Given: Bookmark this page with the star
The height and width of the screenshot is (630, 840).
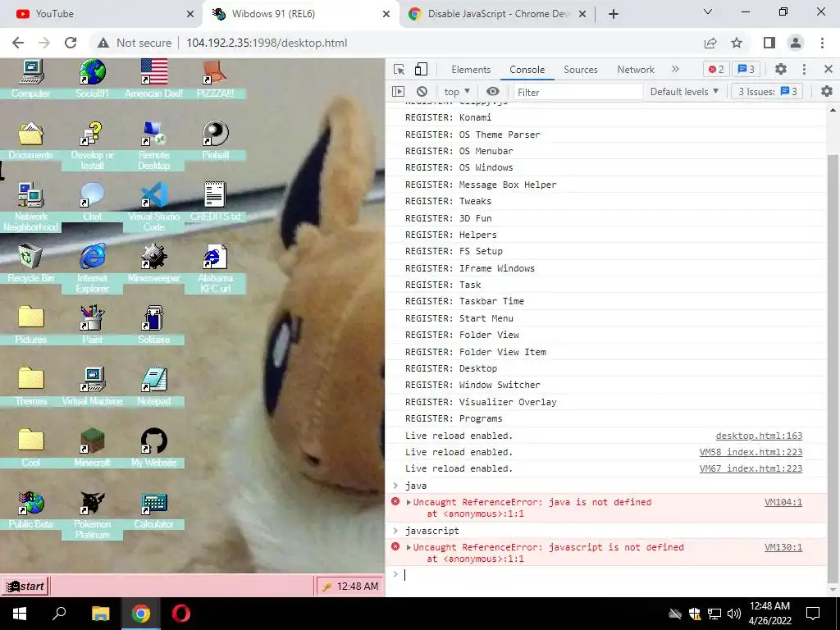Looking at the screenshot, I should (x=737, y=43).
